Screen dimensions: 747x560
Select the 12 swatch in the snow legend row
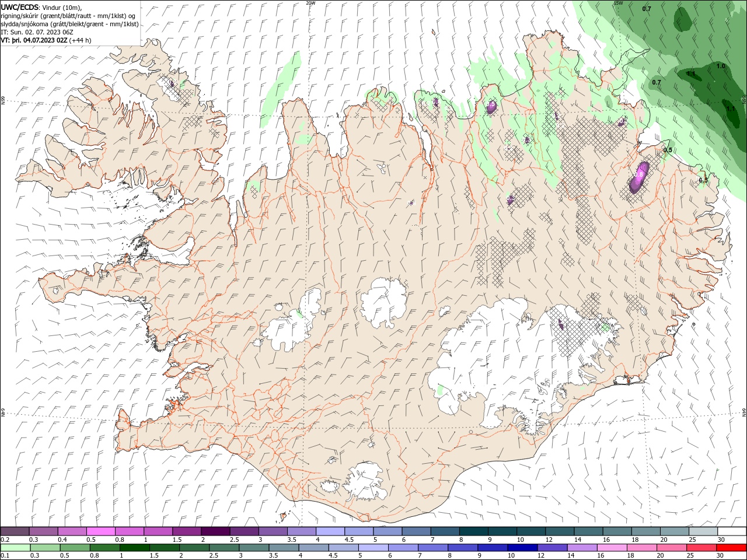tap(560, 531)
